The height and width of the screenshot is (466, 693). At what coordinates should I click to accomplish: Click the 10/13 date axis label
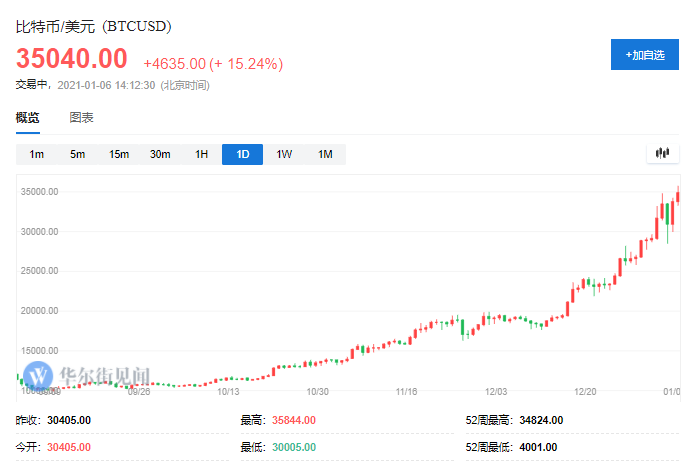point(228,392)
